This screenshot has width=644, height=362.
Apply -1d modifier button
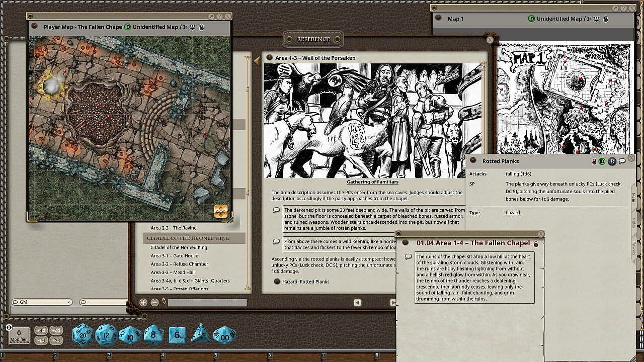[x=41, y=340]
